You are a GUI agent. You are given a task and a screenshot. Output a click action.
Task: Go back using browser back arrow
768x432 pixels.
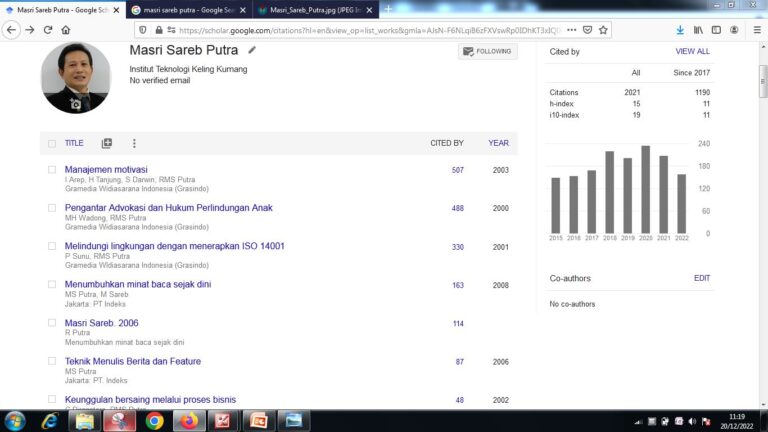point(11,30)
